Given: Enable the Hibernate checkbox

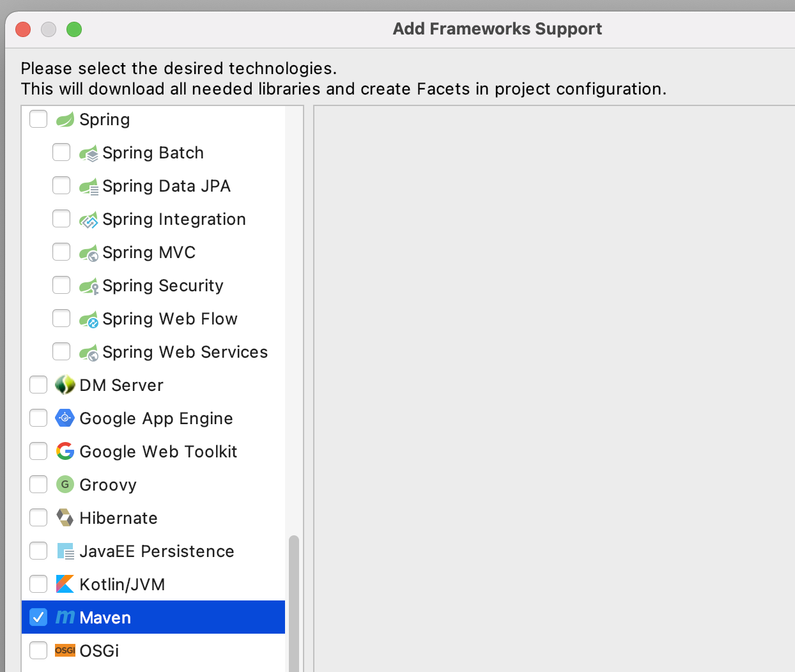Looking at the screenshot, I should click(x=38, y=517).
